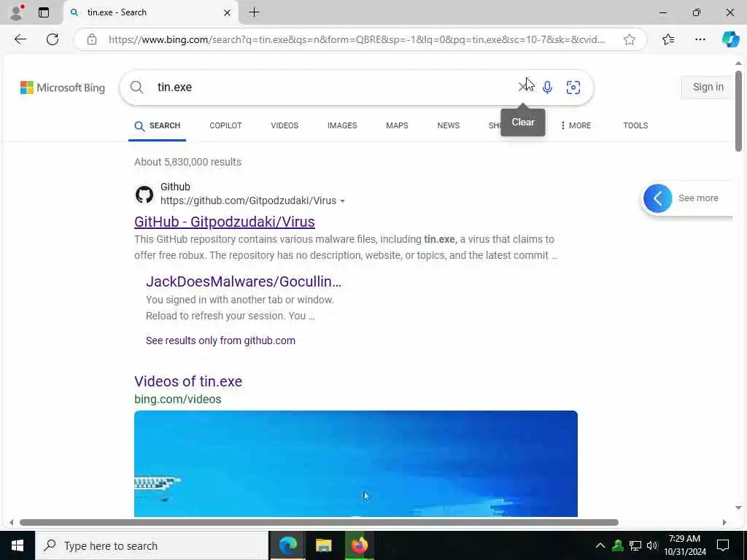Switch to the IMAGES tab
This screenshot has height=560, width=747.
(x=342, y=125)
